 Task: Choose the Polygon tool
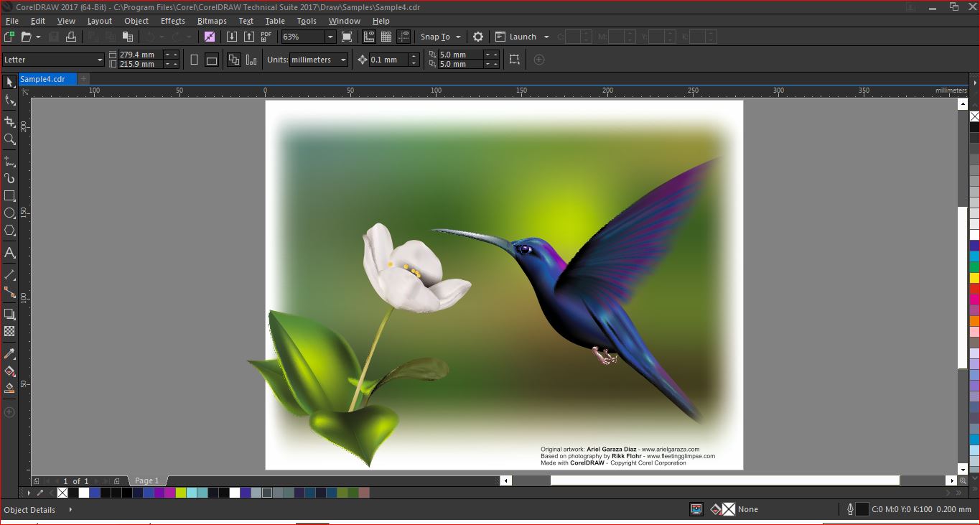point(9,231)
